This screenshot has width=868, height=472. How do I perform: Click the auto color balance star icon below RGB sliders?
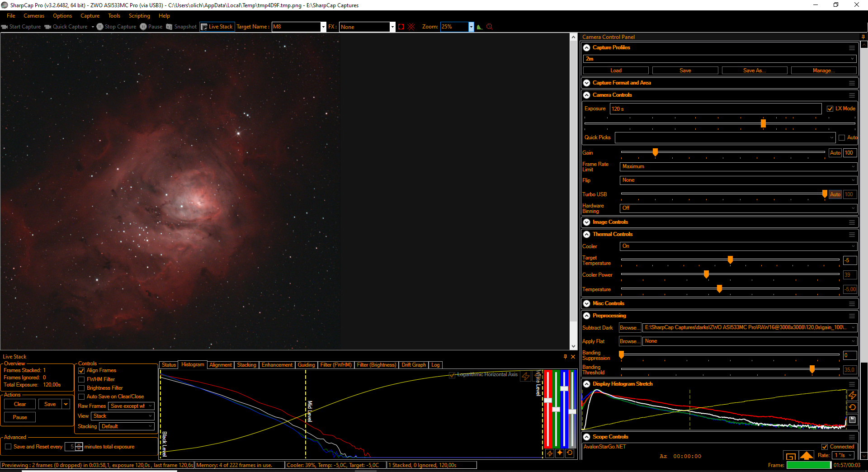pyautogui.click(x=560, y=453)
